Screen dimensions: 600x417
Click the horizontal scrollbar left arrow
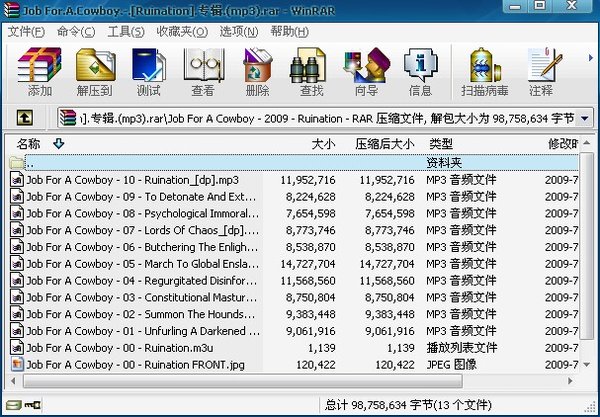pyautogui.click(x=14, y=381)
